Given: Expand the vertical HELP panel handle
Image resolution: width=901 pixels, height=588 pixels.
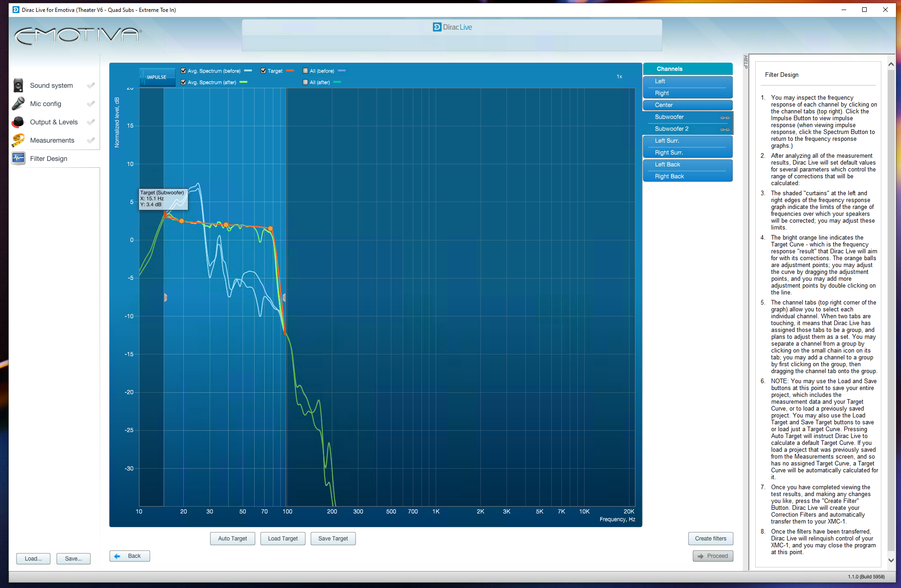Looking at the screenshot, I should 745,62.
